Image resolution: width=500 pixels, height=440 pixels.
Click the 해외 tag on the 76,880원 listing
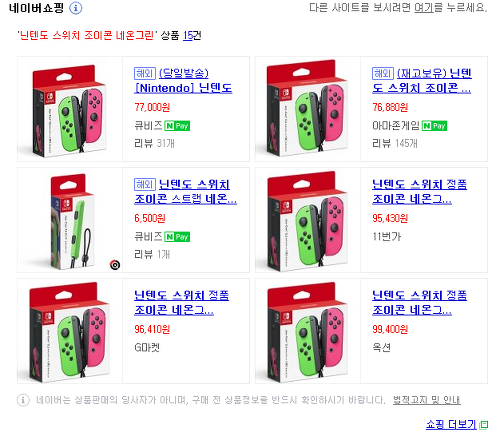point(383,73)
